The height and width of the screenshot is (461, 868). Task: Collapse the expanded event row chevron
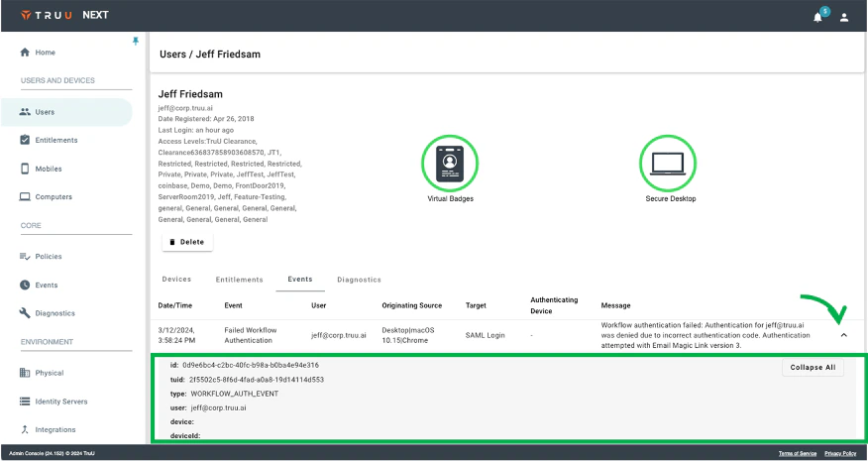843,335
